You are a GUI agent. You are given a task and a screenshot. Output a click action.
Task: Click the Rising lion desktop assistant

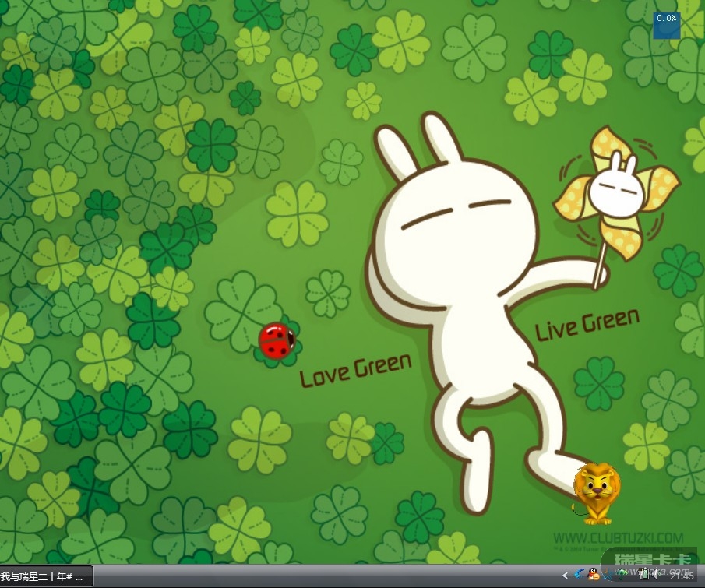click(597, 494)
